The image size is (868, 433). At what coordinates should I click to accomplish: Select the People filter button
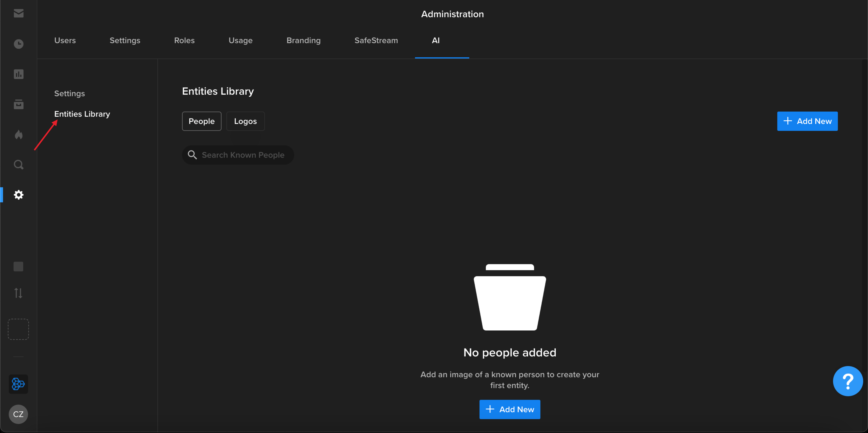point(201,121)
